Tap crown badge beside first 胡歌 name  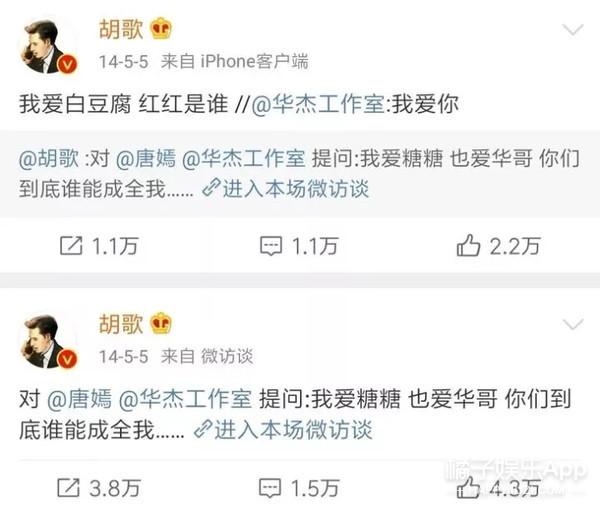(x=161, y=29)
